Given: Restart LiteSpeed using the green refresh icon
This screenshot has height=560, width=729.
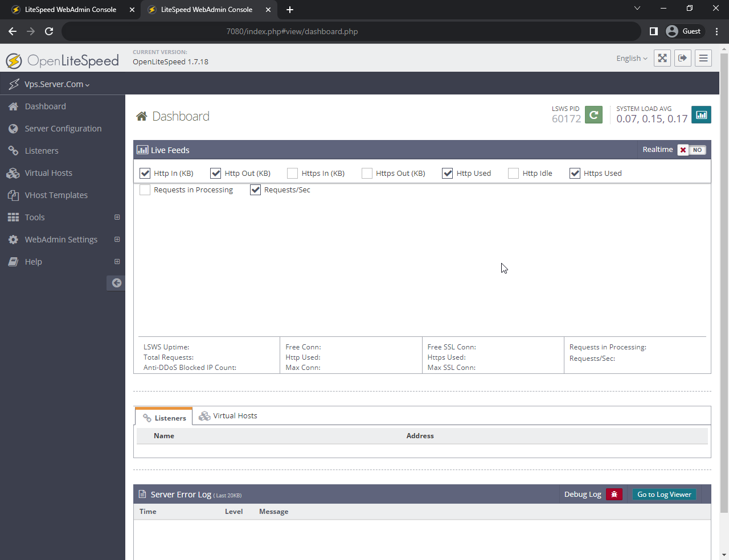Looking at the screenshot, I should pos(593,114).
